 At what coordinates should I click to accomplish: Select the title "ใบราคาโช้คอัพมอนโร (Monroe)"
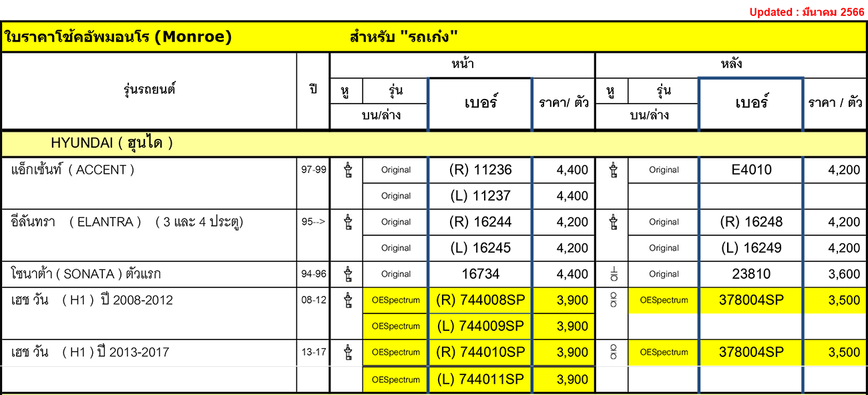(x=118, y=37)
